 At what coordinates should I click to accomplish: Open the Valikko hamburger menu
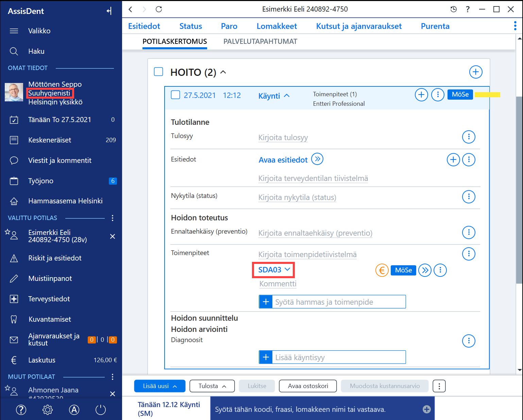[x=14, y=31]
